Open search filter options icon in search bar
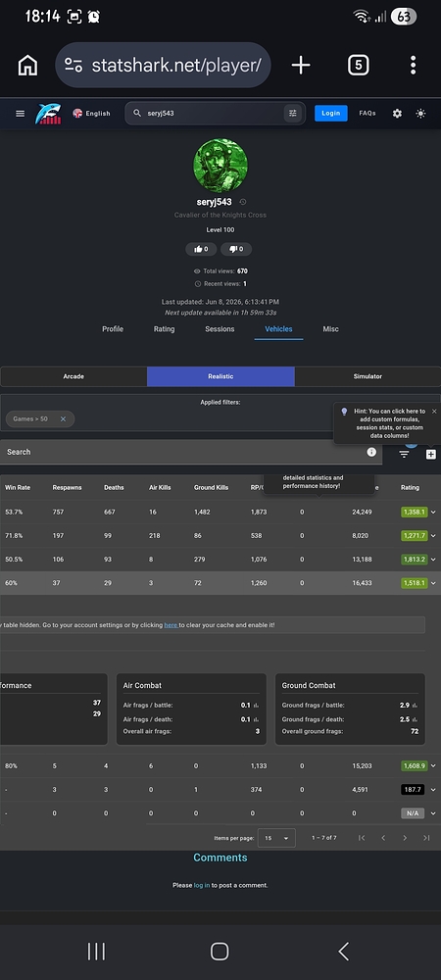The image size is (441, 980). [x=292, y=113]
